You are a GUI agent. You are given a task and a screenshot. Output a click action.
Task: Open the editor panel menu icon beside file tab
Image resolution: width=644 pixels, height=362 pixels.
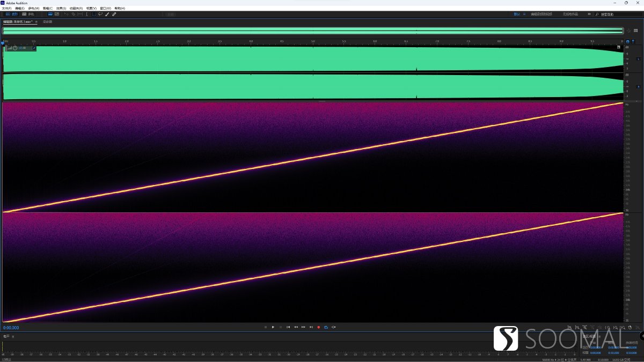[36, 22]
